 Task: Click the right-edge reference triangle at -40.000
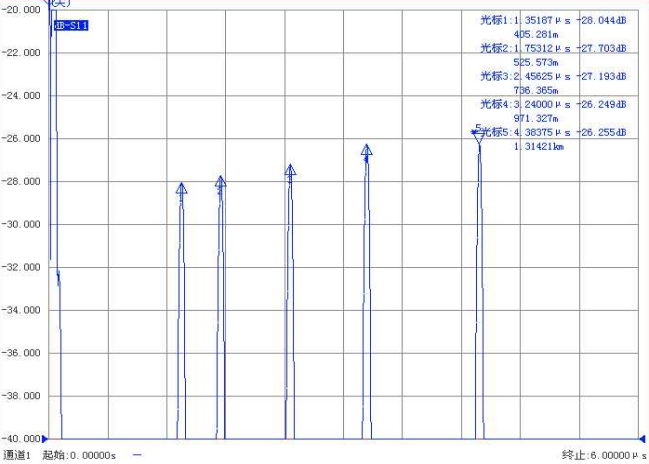[642, 438]
